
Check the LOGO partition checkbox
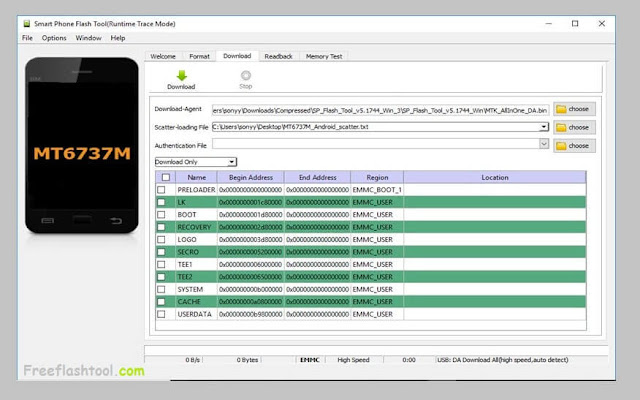[161, 240]
